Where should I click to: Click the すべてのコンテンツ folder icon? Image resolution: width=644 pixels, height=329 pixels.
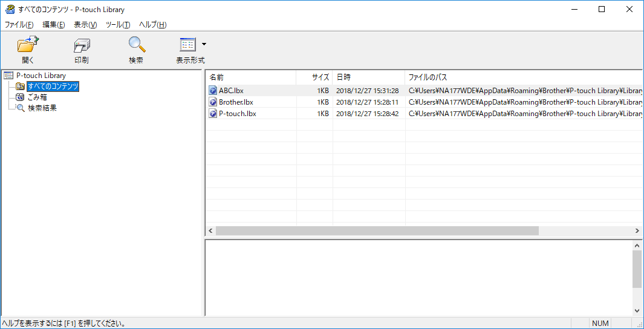coord(20,86)
